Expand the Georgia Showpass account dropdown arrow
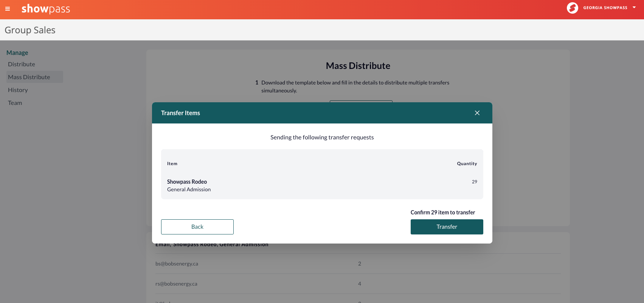The height and width of the screenshot is (303, 644). (x=634, y=8)
